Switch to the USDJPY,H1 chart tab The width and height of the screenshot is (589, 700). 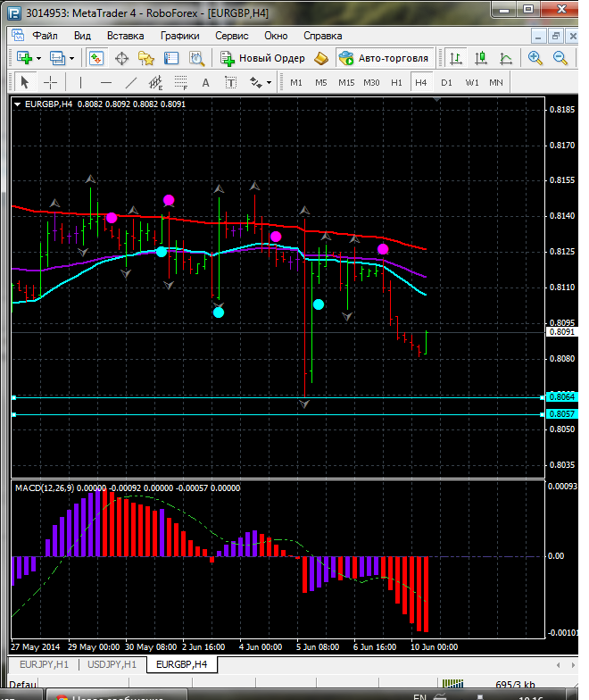click(112, 664)
